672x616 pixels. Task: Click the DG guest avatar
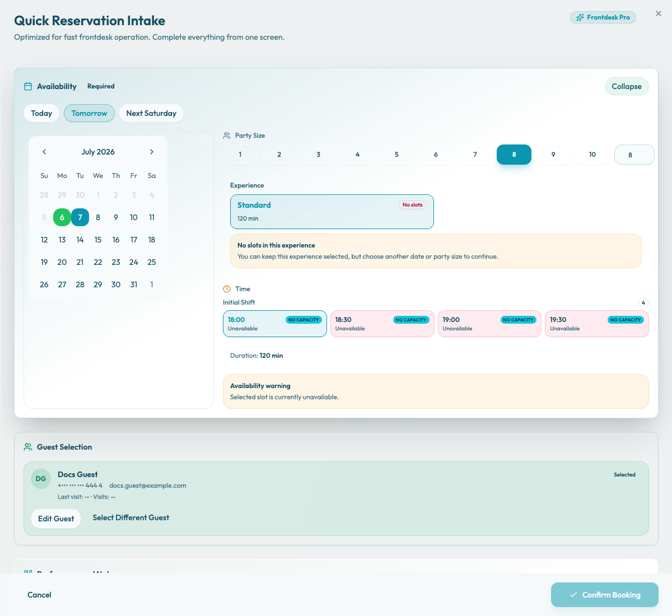pyautogui.click(x=41, y=479)
